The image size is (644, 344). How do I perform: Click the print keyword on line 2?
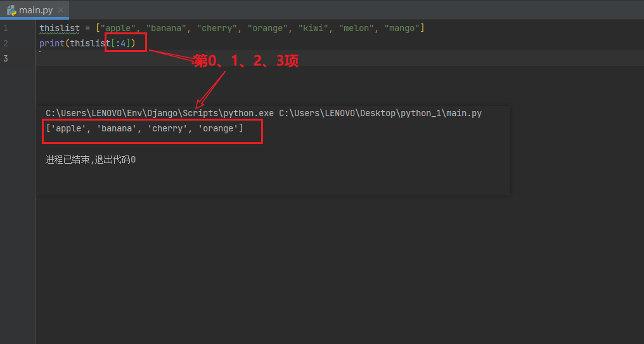pos(52,43)
